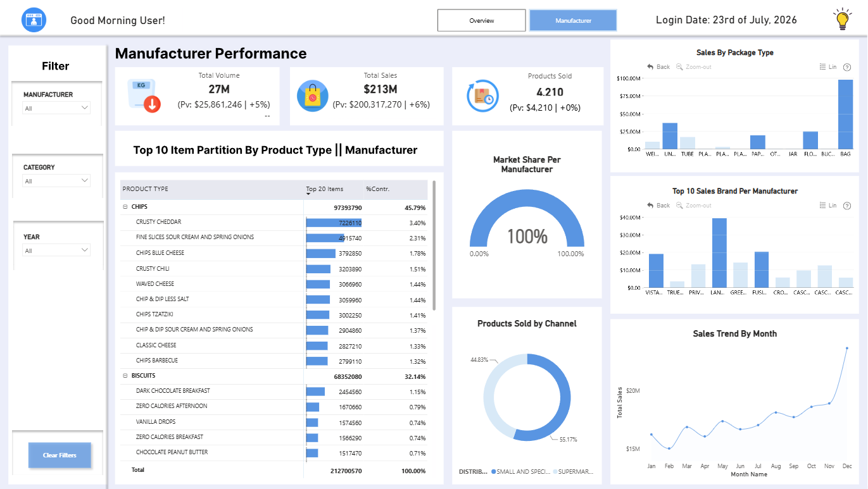
Task: Click Back arrow on Sales By Package Type
Action: 658,67
